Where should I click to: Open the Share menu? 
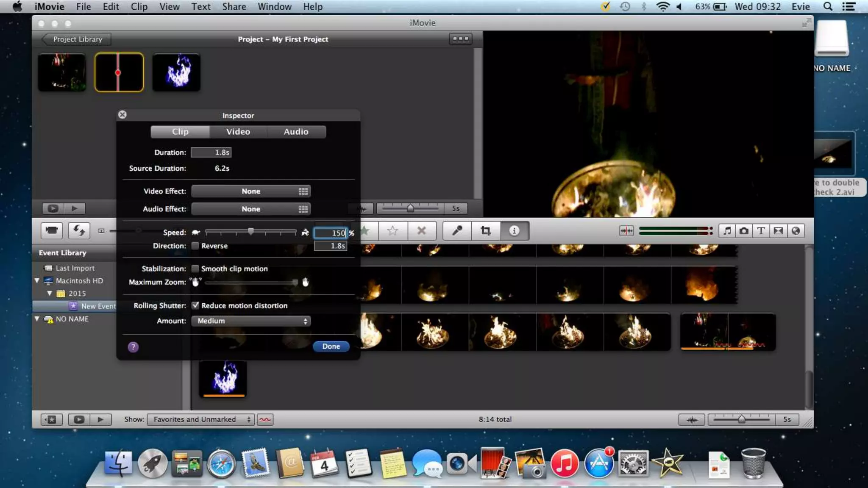tap(234, 7)
